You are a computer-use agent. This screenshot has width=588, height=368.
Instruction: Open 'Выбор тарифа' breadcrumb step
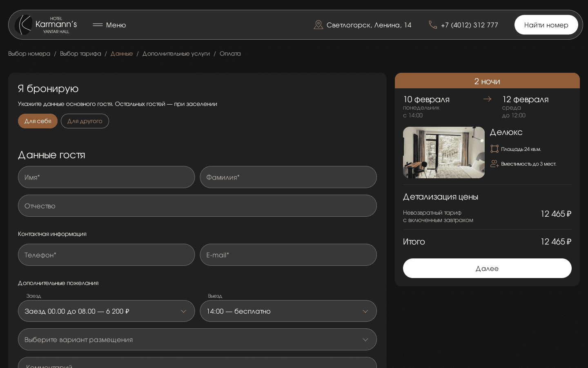click(x=80, y=54)
